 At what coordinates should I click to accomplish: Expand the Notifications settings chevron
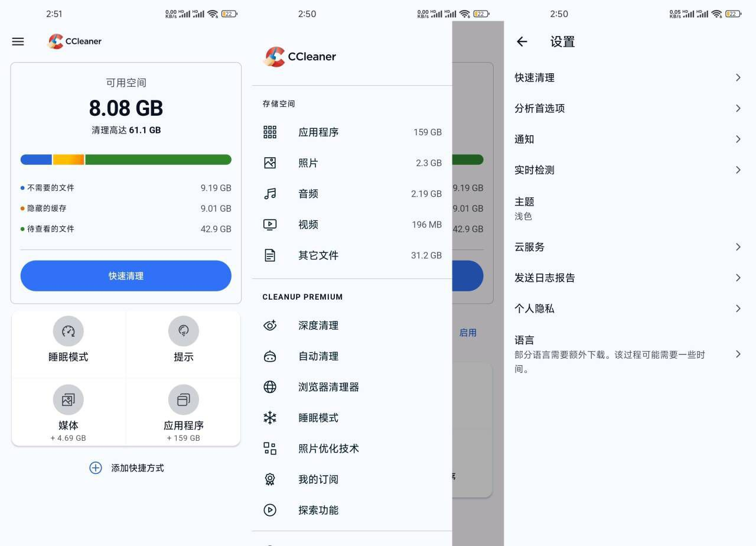[738, 139]
